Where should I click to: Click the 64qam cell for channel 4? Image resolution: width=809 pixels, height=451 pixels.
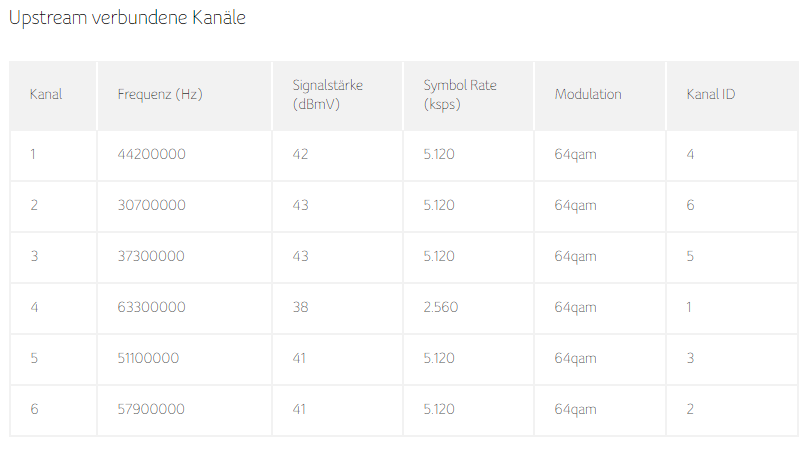point(575,308)
